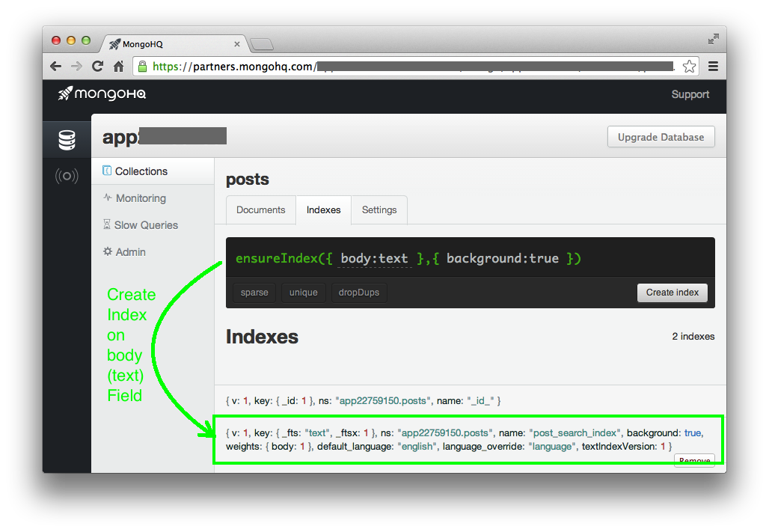Select the database stack sidebar icon

67,140
